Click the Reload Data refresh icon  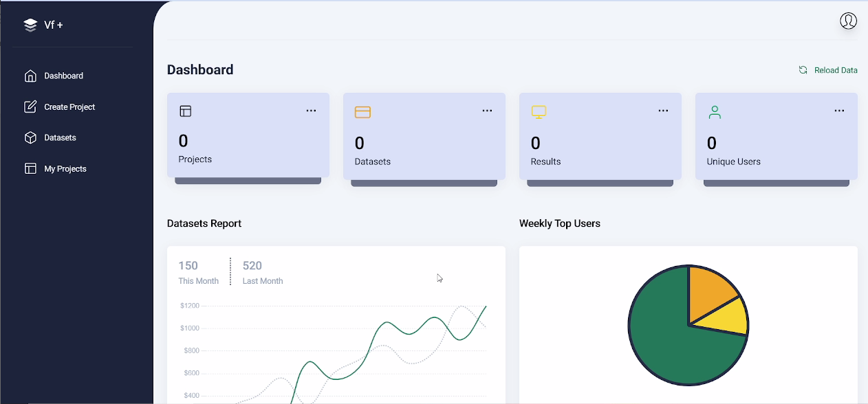tap(803, 70)
